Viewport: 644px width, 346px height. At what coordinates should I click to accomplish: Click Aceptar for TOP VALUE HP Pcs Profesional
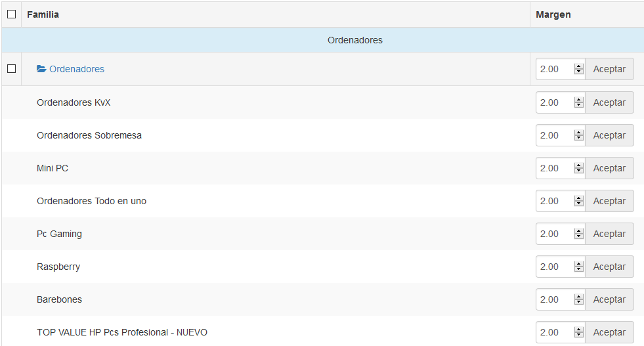click(x=609, y=332)
